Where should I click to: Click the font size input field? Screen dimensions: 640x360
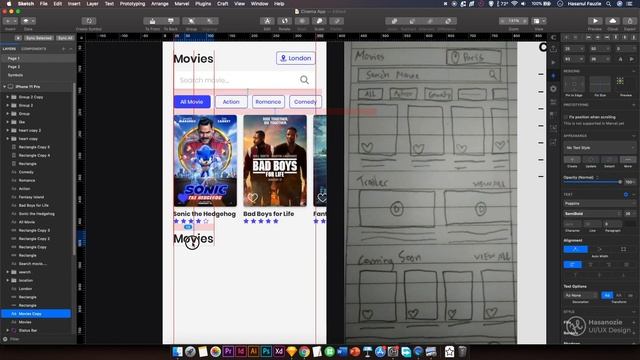coord(629,213)
